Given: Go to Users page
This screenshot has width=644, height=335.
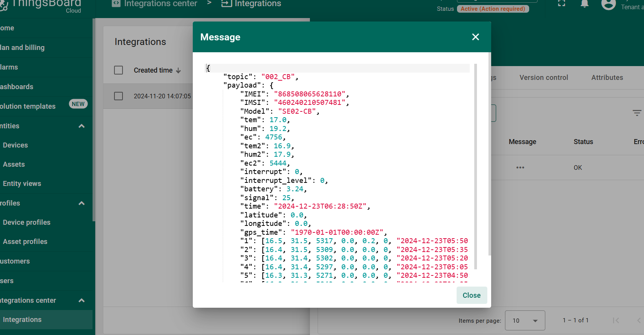Looking at the screenshot, I should point(46,281).
